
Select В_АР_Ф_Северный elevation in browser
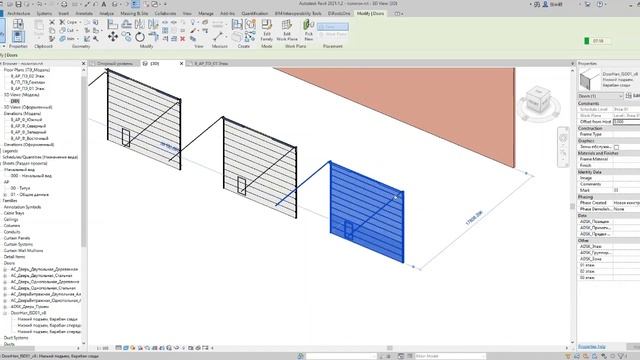28,126
